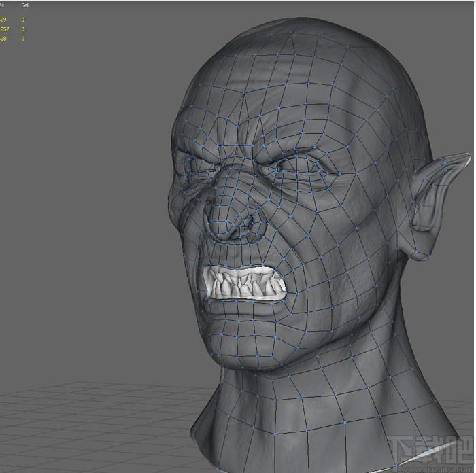The width and height of the screenshot is (476, 473).
Task: Click the furrowed brow between the eyes
Action: (241, 149)
